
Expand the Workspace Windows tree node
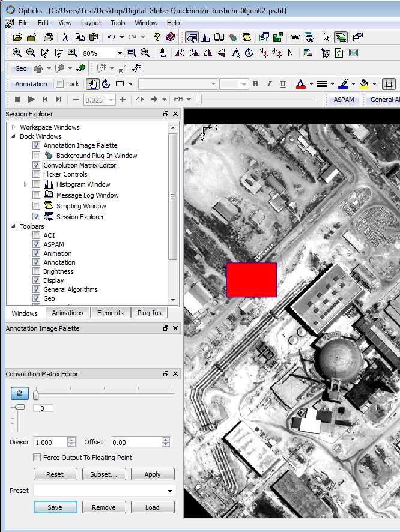(x=13, y=127)
